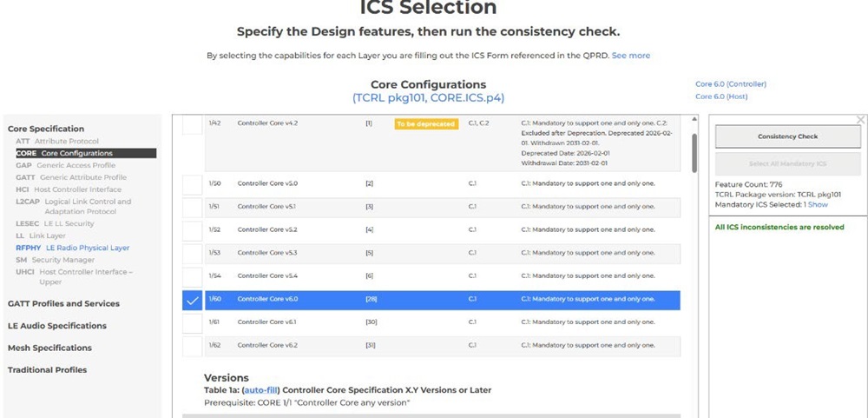The image size is (868, 418).
Task: Tick the Controller Core v6.1 checkbox
Action: 192,322
